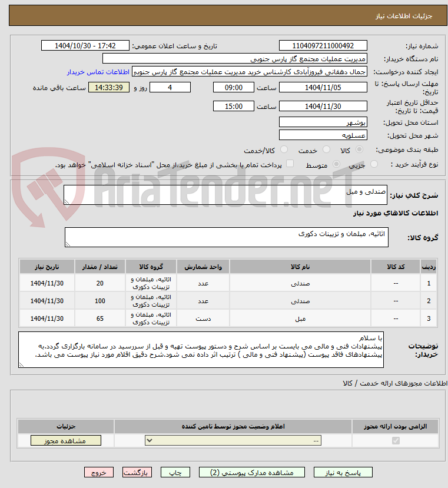448x488 pixels.
Task: Click تاریخ نیاز column header
Action: (x=47, y=267)
